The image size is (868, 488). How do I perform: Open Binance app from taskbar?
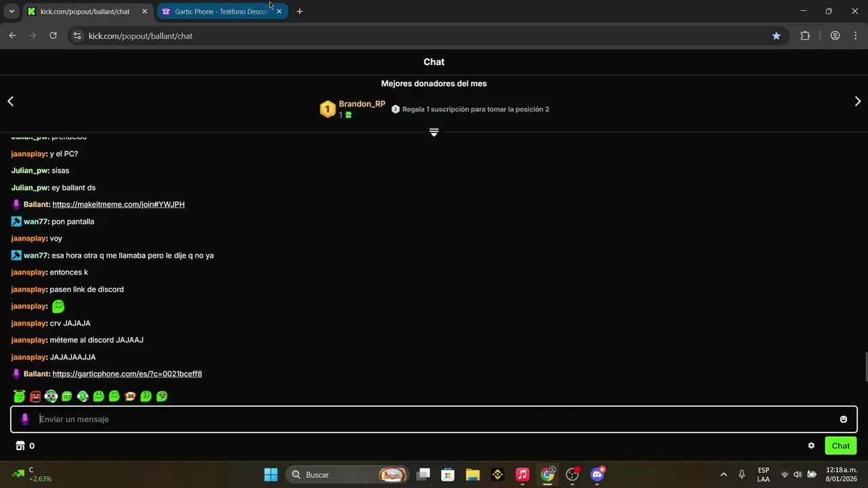(498, 474)
